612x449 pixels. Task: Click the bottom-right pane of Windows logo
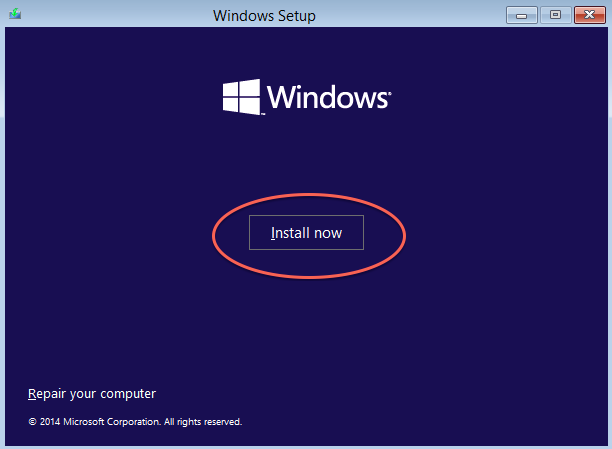click(x=250, y=108)
